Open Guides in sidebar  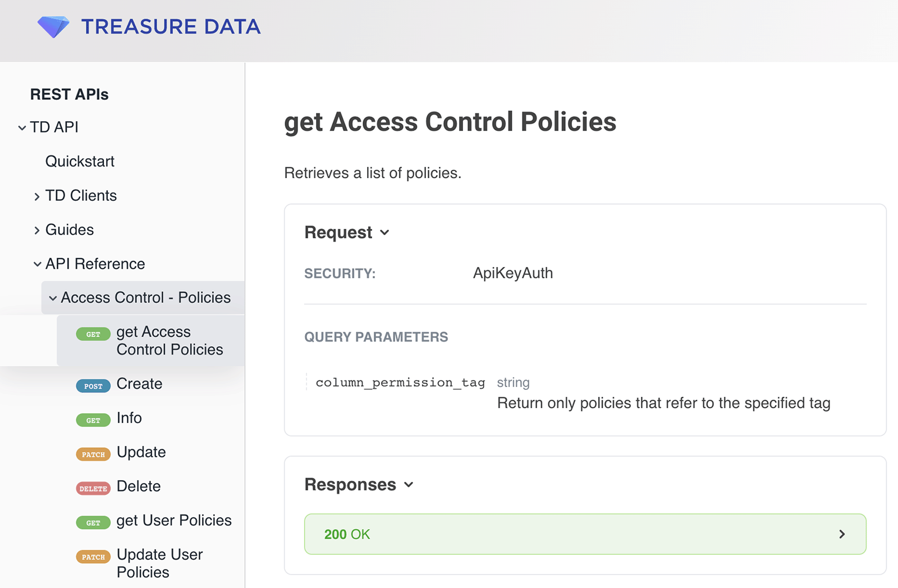point(70,230)
